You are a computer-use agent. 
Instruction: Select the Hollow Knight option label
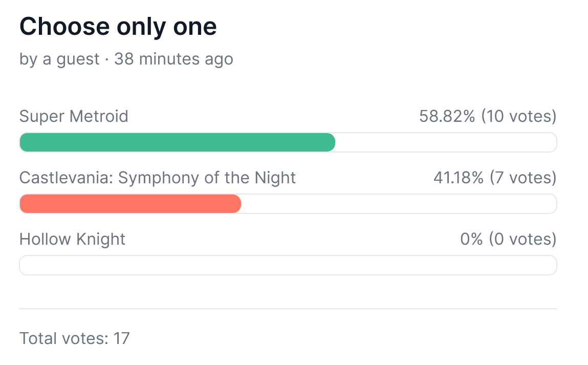(x=72, y=239)
